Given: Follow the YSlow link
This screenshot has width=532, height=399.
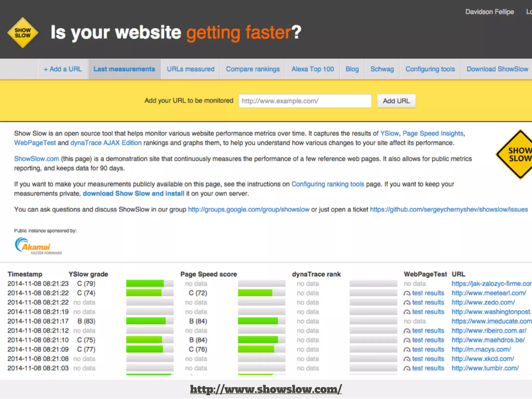Looking at the screenshot, I should tap(389, 133).
